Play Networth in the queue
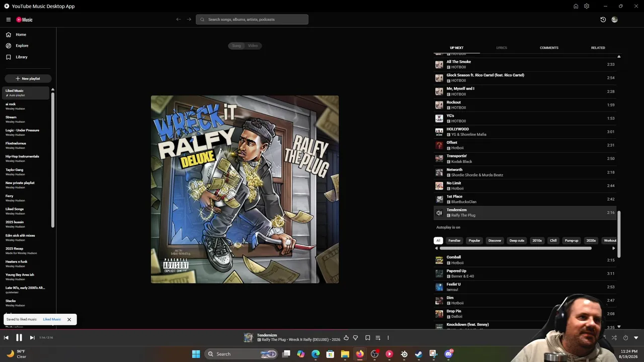The width and height of the screenshot is (644, 362). coord(525,172)
